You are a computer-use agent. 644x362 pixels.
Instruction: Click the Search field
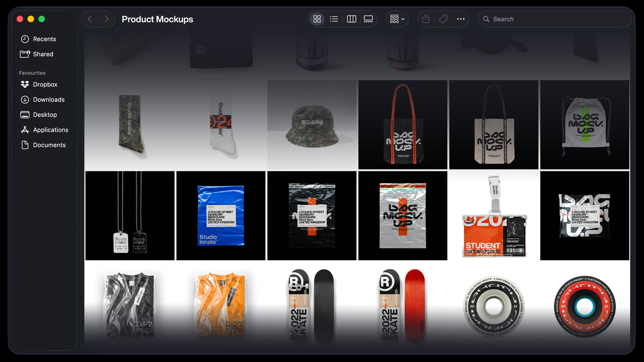pos(554,19)
